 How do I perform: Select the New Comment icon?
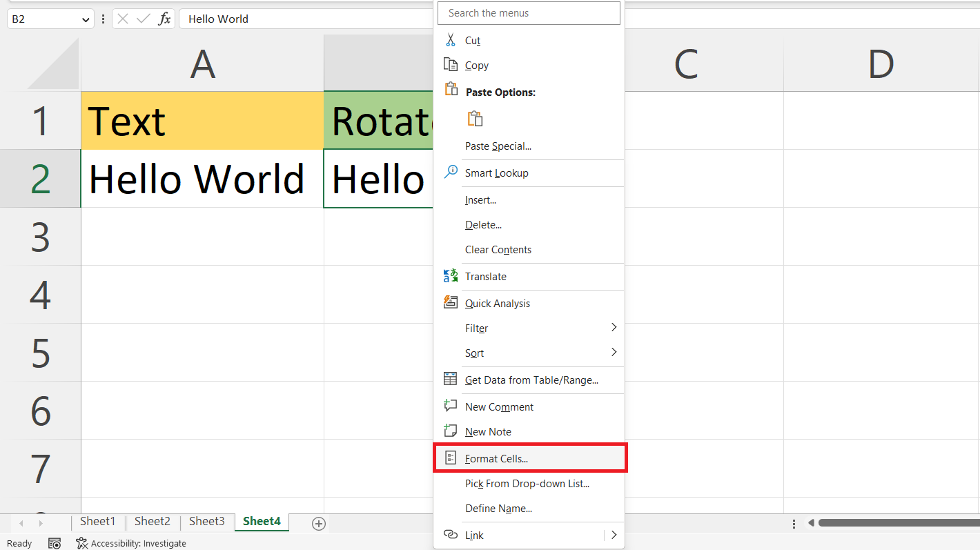point(451,405)
